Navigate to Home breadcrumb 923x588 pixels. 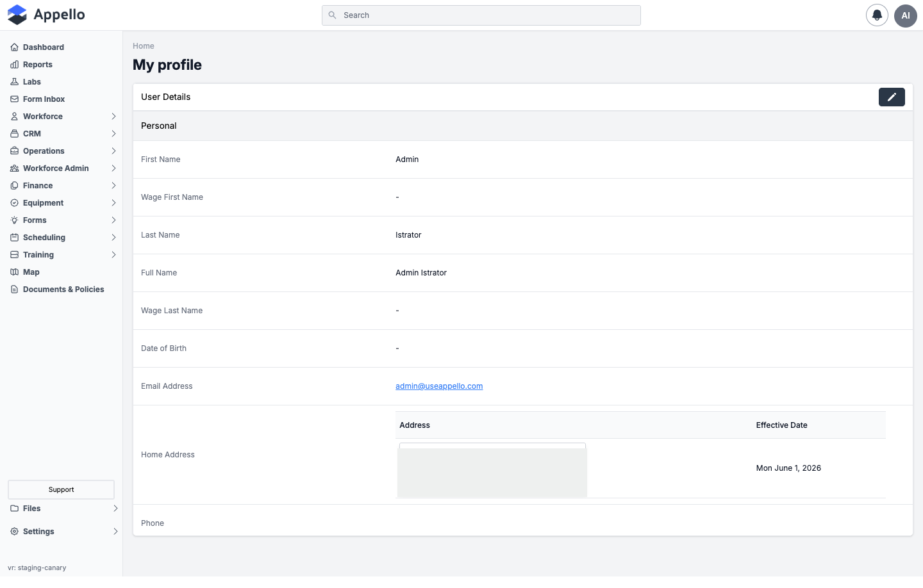[x=144, y=46]
